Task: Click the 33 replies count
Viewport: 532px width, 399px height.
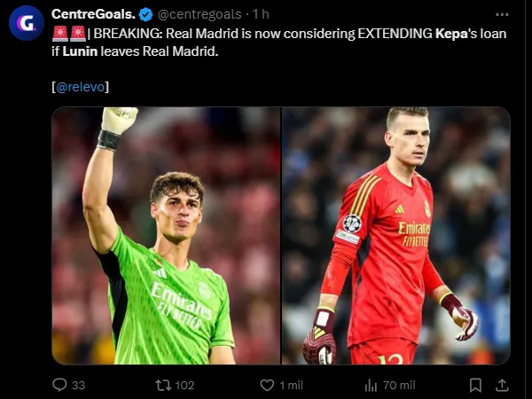Action: (x=78, y=385)
